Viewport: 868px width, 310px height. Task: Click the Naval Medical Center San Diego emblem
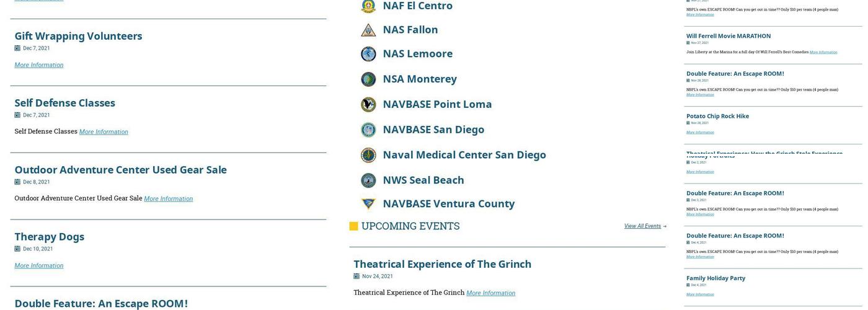coord(368,155)
